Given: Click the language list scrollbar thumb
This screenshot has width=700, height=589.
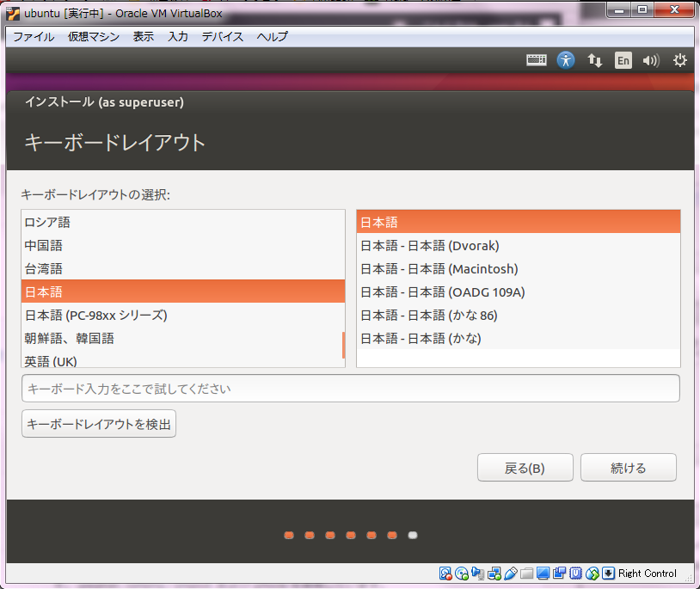Looking at the screenshot, I should coord(343,345).
